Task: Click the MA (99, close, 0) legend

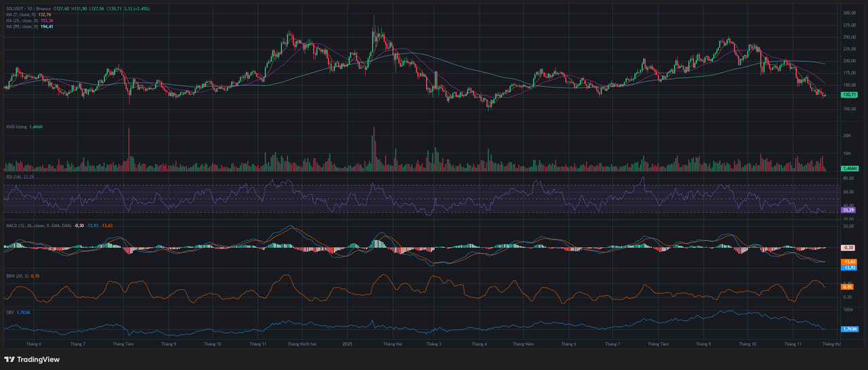Action: (x=22, y=27)
